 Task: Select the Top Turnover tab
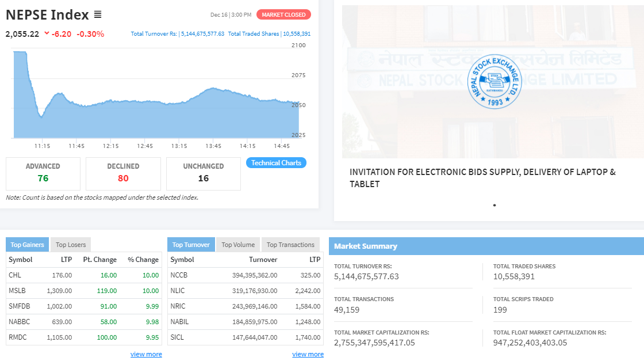point(191,245)
